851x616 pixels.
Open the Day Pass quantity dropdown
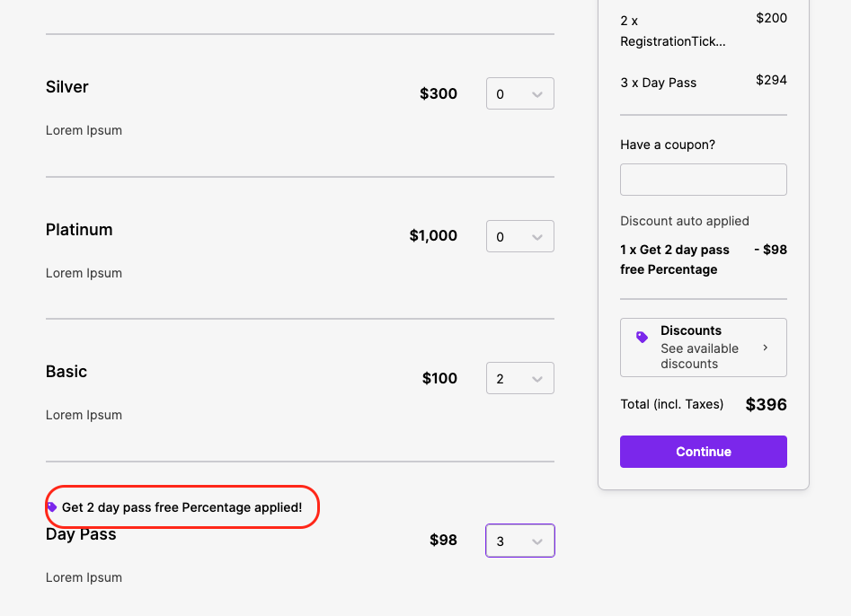519,541
